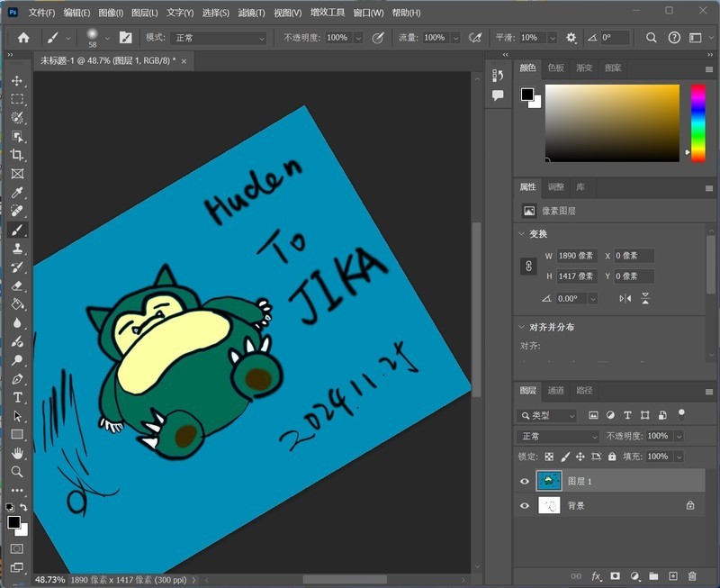Open the layer filter 类型 dropdown
Screen dimensions: 720x588
(548, 416)
